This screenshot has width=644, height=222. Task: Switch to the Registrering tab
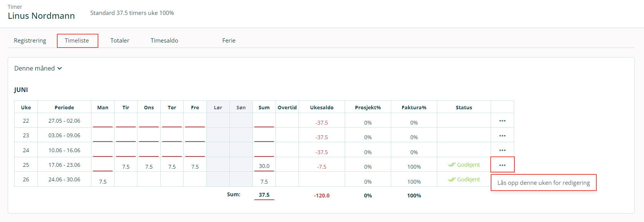tap(30, 41)
